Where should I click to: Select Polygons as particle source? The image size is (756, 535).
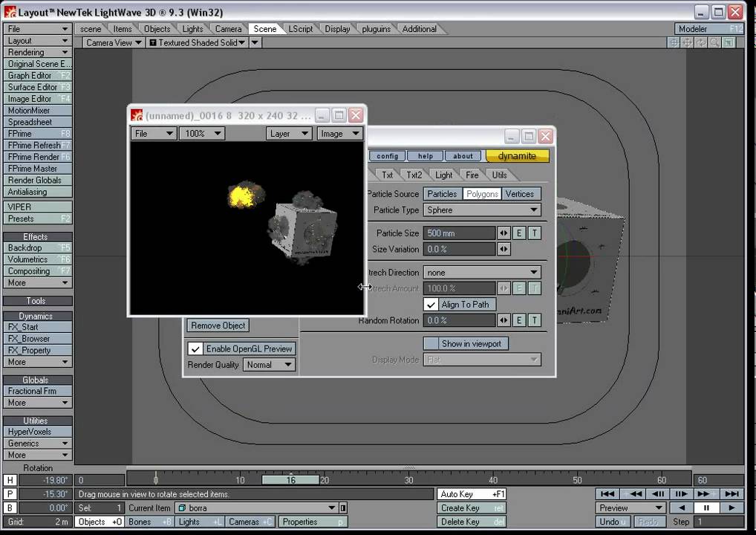point(482,194)
